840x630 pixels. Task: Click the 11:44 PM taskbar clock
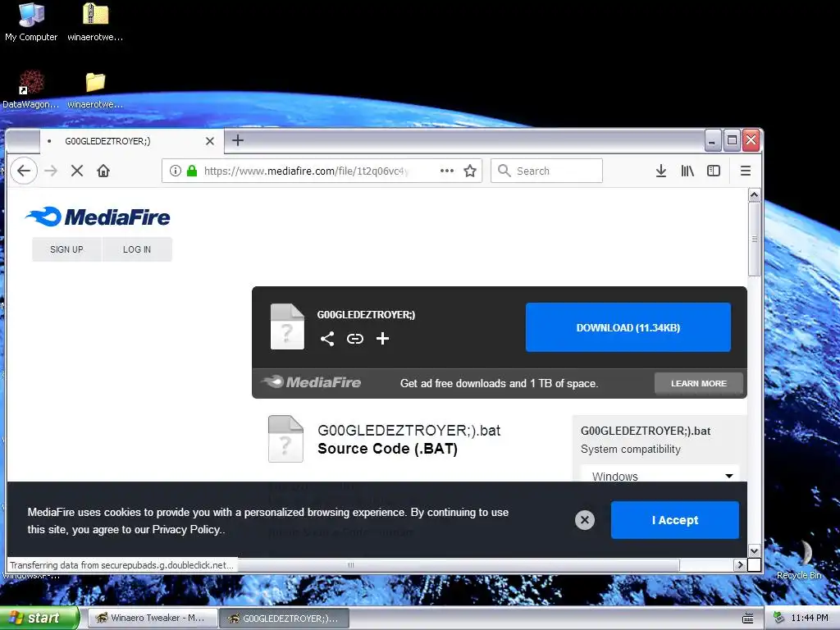coord(810,619)
